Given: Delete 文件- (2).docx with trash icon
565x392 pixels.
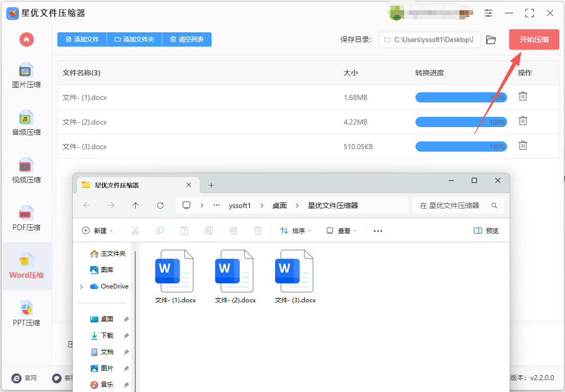Looking at the screenshot, I should [523, 121].
